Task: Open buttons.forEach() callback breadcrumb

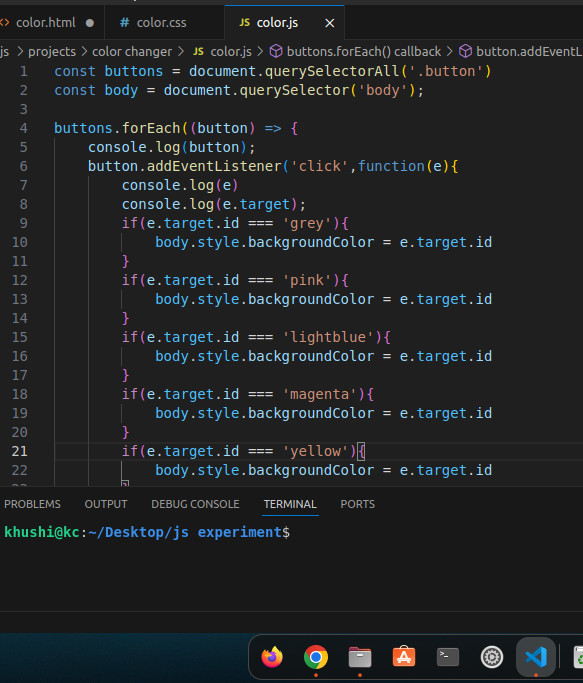Action: pos(364,52)
